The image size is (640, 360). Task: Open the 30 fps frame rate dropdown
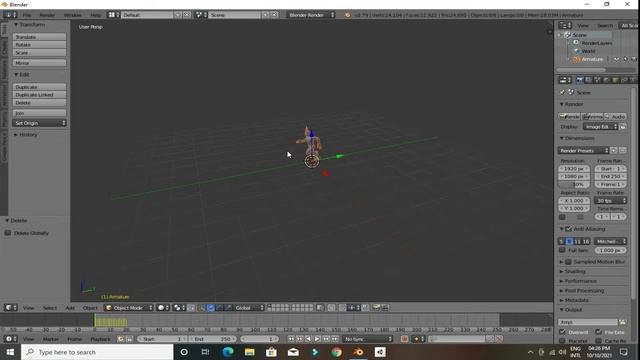(x=611, y=200)
